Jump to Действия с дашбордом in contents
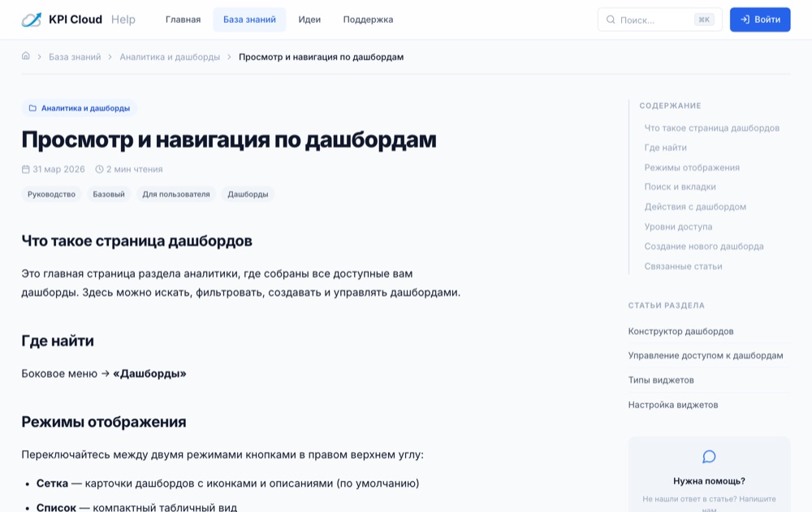Viewport: 812px width, 512px height. tap(695, 206)
